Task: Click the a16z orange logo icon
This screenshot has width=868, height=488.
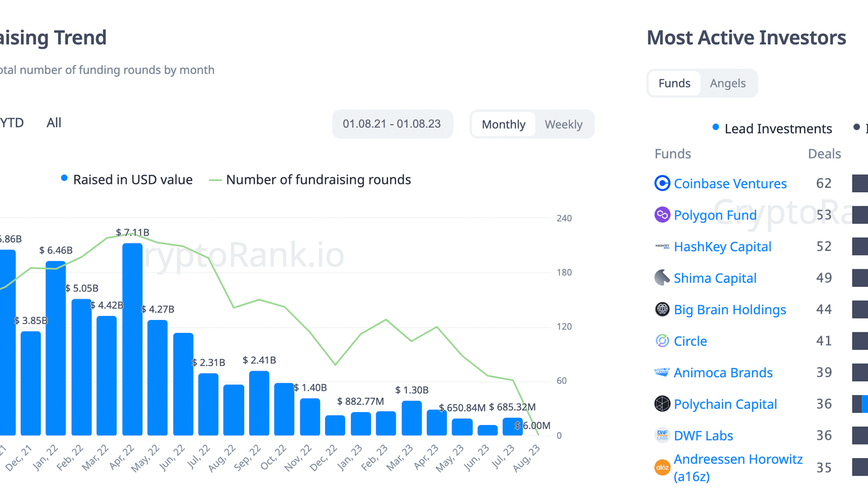Action: click(662, 467)
